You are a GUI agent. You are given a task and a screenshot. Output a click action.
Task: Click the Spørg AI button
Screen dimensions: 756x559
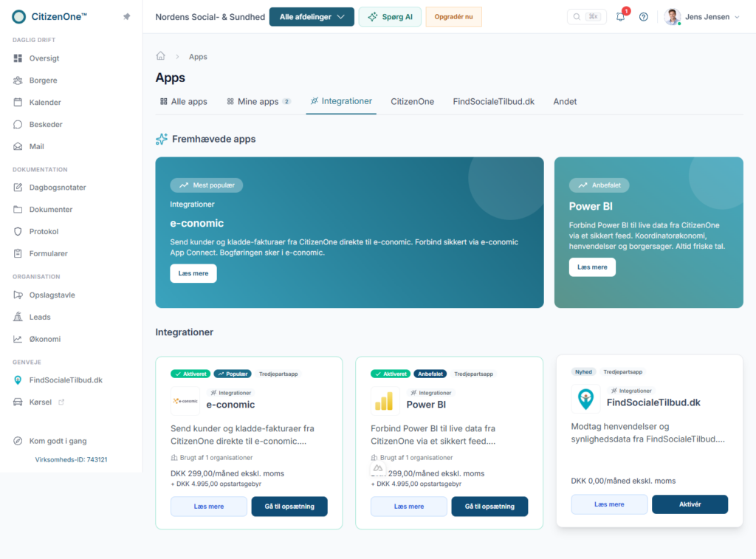pos(390,17)
